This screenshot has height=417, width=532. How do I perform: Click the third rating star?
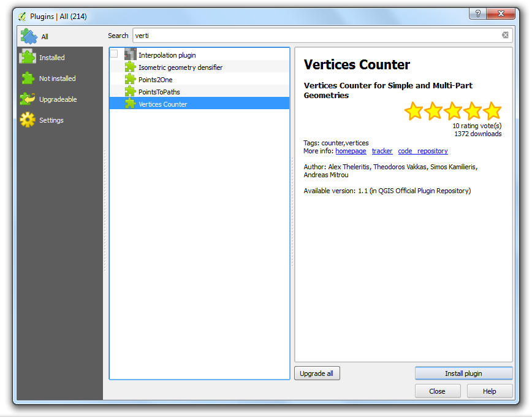pyautogui.click(x=454, y=111)
